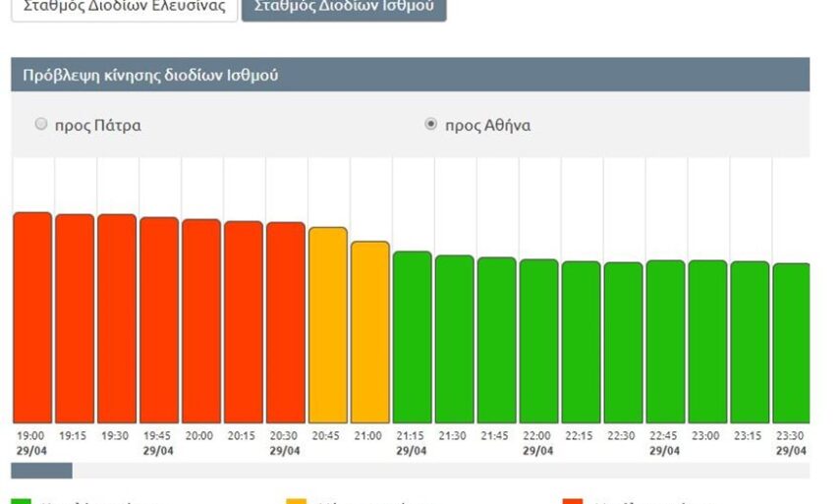Switch to Σταθμός Διοδίων Ελευσίνας tab
Viewport: 840px width, 504px height.
tap(124, 7)
